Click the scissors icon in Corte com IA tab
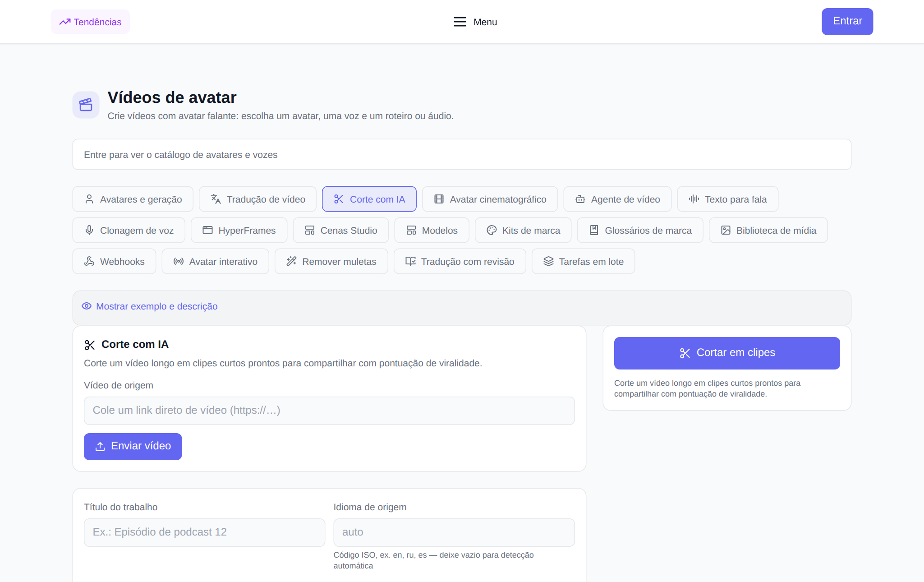The width and height of the screenshot is (924, 582). (x=339, y=199)
